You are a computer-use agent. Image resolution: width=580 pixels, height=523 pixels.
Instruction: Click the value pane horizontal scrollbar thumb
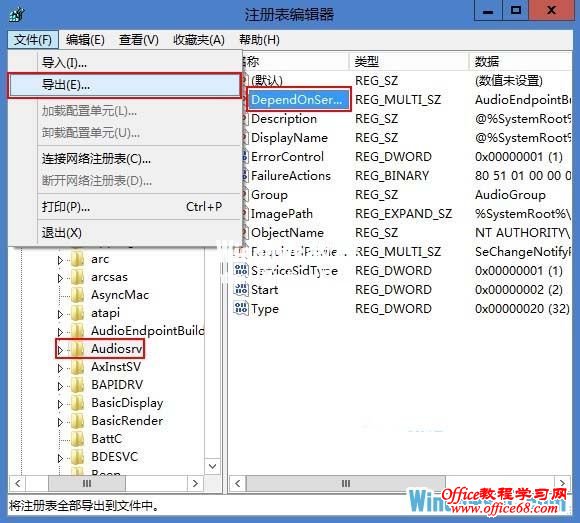tap(346, 483)
